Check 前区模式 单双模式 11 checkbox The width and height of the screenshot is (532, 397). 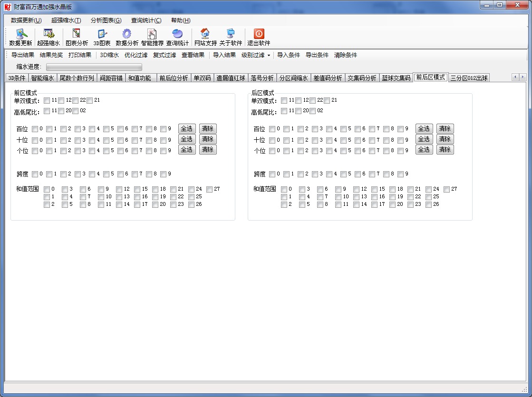coord(47,100)
